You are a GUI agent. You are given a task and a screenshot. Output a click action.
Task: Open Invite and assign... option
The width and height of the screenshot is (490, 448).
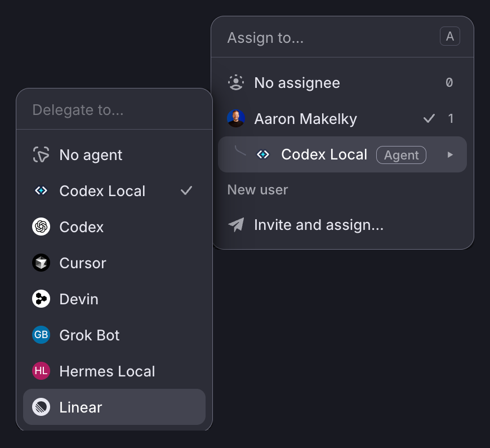(342, 225)
